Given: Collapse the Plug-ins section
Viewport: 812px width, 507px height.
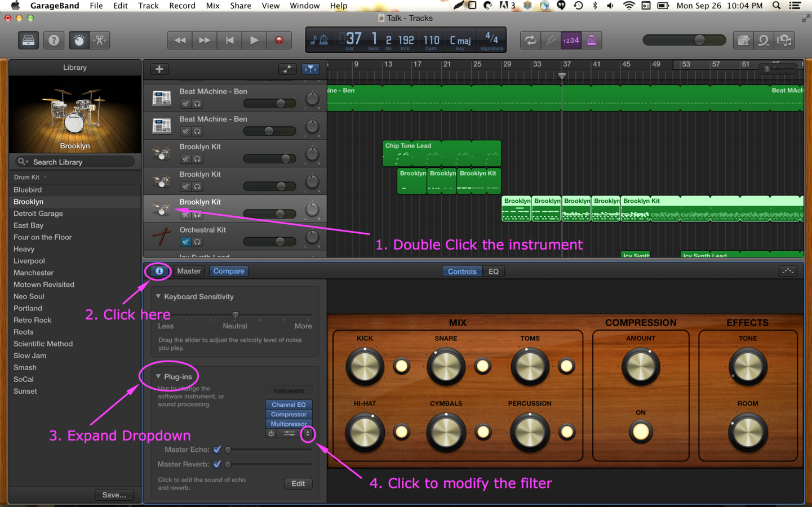Looking at the screenshot, I should 158,376.
